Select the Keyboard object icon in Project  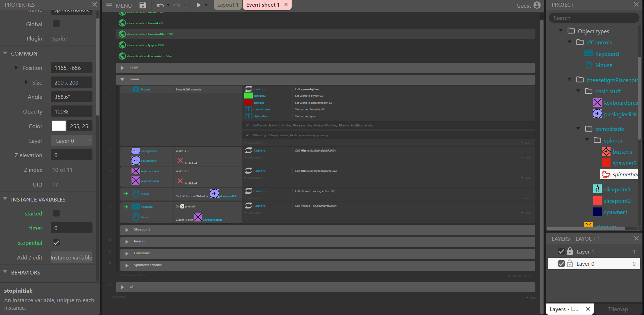(589, 54)
